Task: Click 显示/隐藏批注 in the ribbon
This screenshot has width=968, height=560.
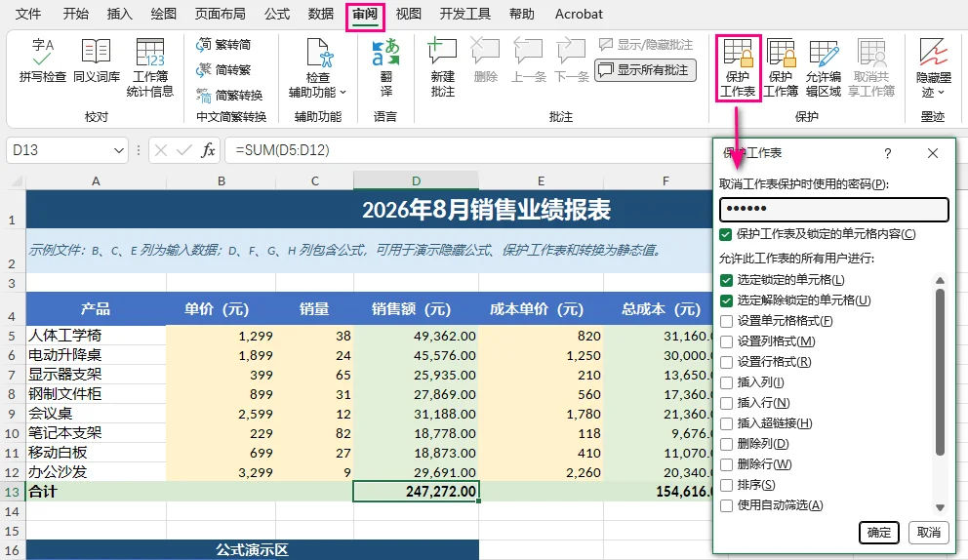Action: tap(646, 45)
